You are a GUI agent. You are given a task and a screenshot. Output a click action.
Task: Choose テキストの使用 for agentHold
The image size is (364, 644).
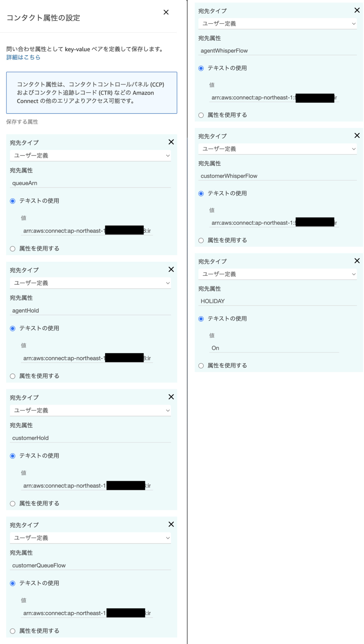pyautogui.click(x=13, y=329)
